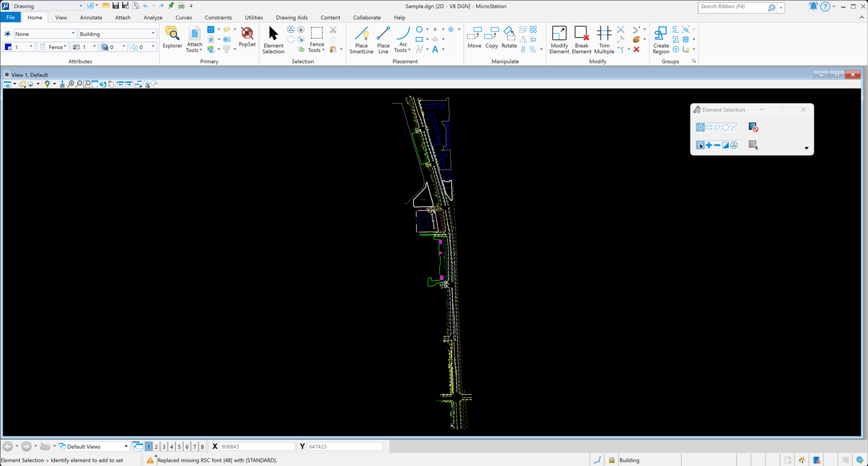Switch to the Annotate ribbon tab
Screen dimensions: 868x466
[91, 17]
